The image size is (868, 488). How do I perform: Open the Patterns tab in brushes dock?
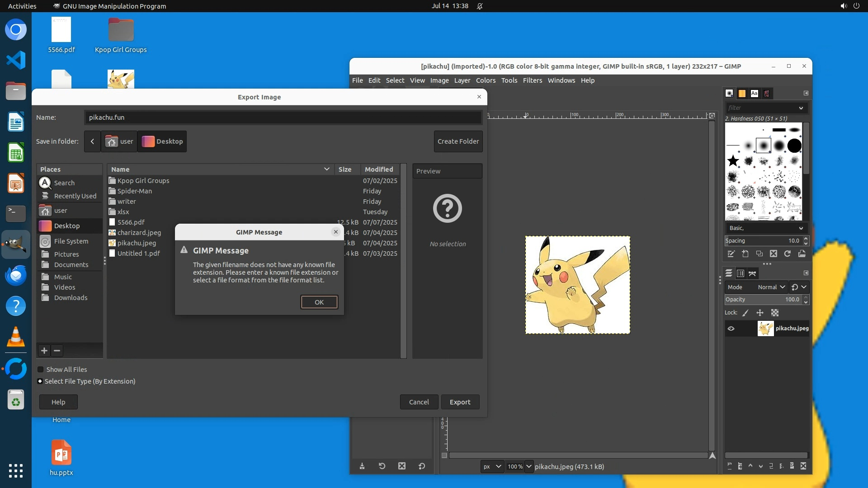[x=742, y=94]
